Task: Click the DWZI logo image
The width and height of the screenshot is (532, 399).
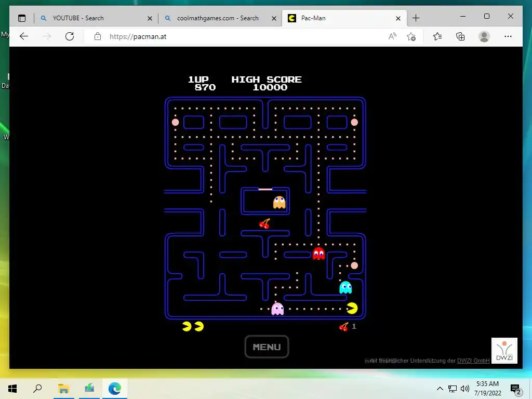Action: point(504,351)
